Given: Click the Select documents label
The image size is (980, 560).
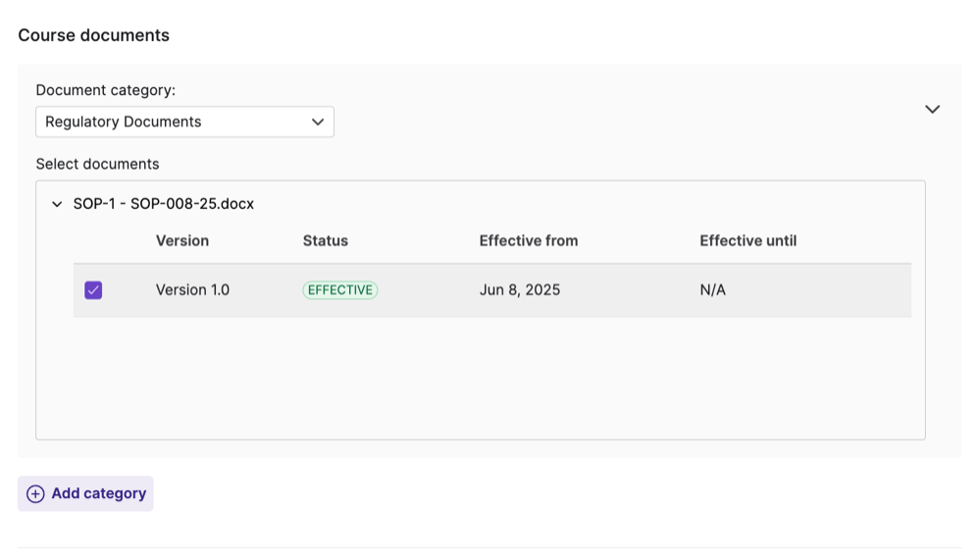Looking at the screenshot, I should pos(97,164).
